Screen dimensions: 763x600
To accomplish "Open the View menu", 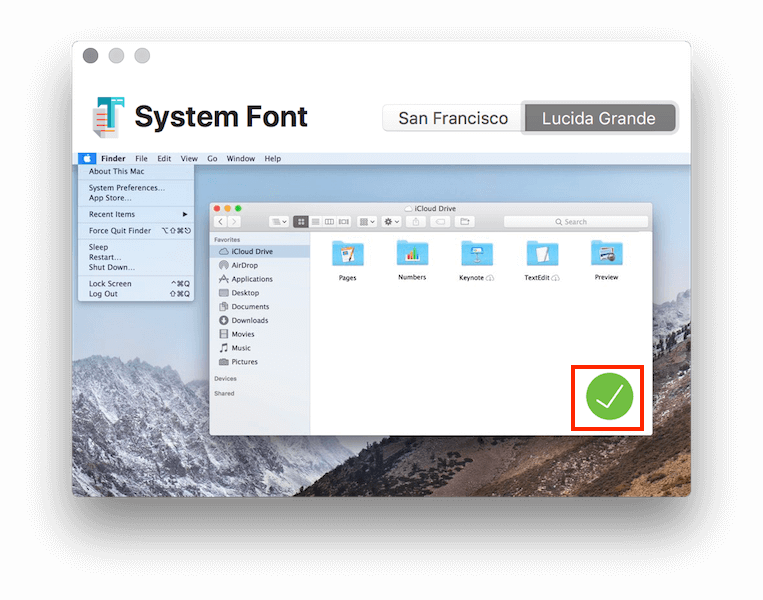I will point(189,159).
